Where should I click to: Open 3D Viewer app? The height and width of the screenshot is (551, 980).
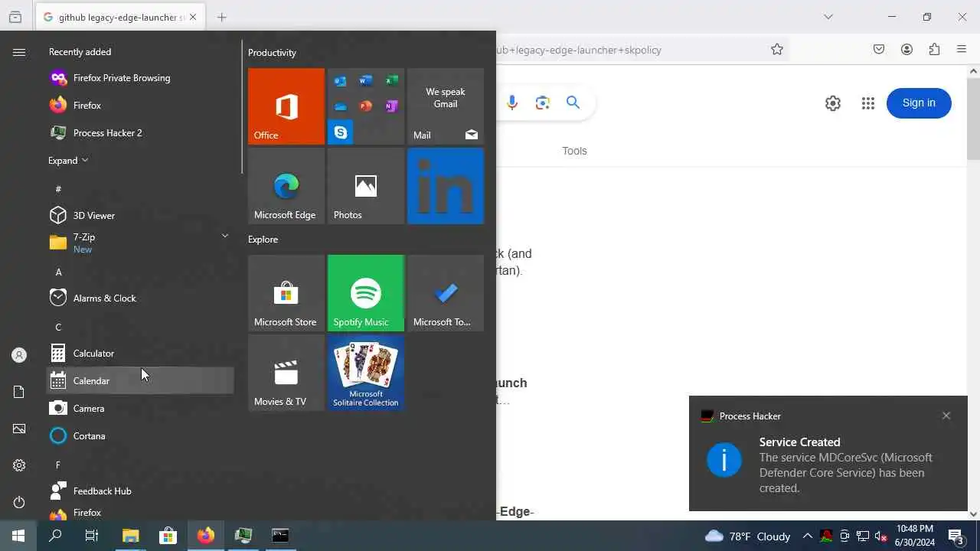[140, 216]
